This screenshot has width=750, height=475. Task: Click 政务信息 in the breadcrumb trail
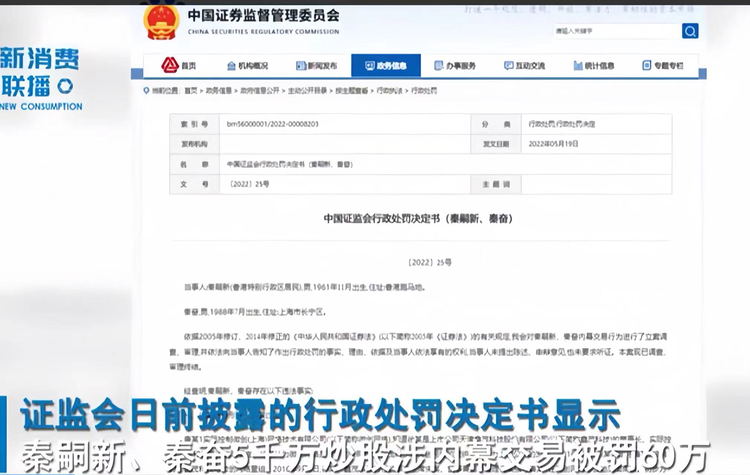pyautogui.click(x=218, y=90)
